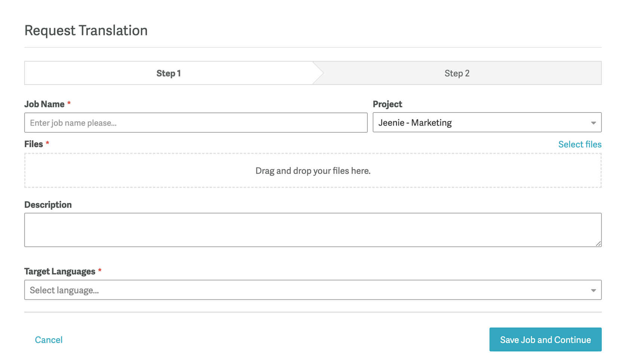This screenshot has height=364, width=626.
Task: Click the Project dropdown arrow icon
Action: tap(593, 123)
